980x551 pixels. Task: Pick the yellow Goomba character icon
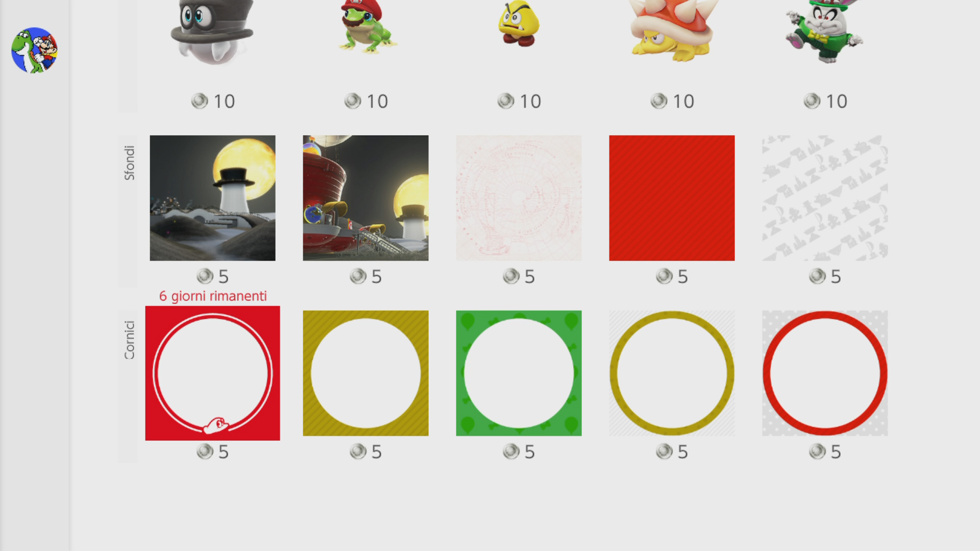(519, 23)
